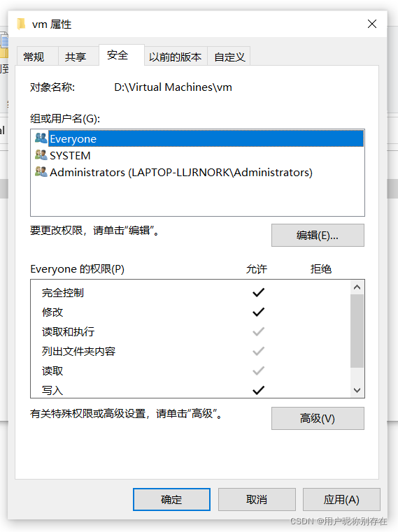Viewport: 398px width, 532px height.
Task: Click the 列出文件夹内容 allow checkmark
Action: [x=258, y=351]
